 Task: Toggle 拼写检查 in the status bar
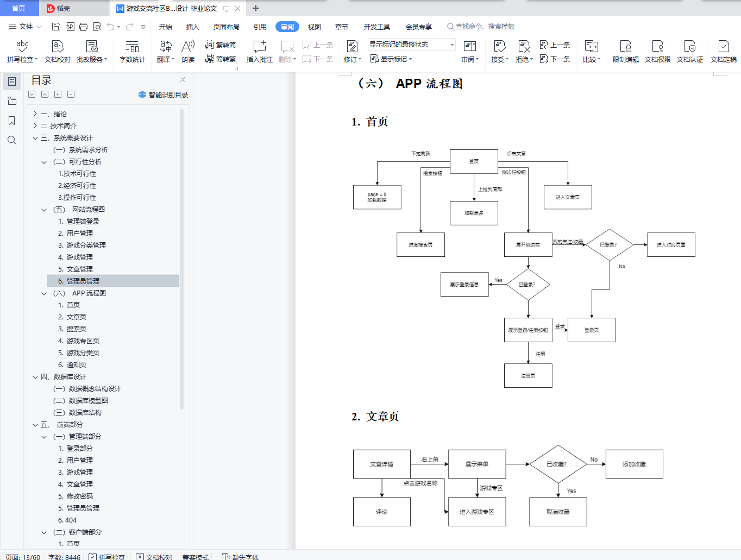pyautogui.click(x=107, y=557)
